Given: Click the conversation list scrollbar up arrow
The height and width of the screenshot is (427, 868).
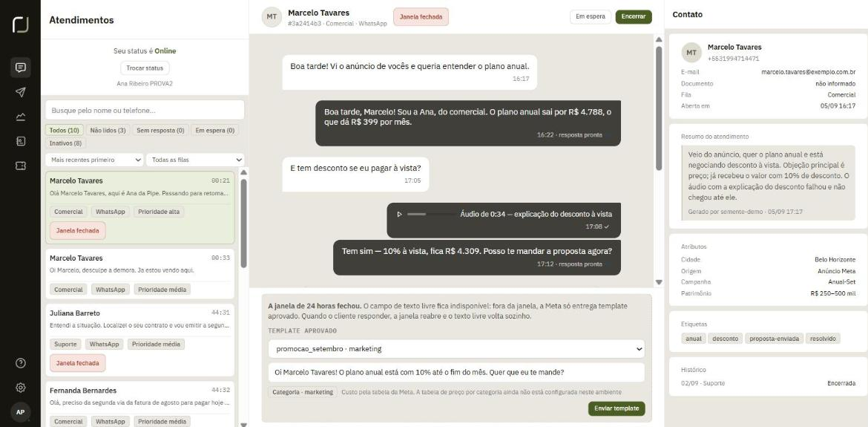Looking at the screenshot, I should point(243,172).
